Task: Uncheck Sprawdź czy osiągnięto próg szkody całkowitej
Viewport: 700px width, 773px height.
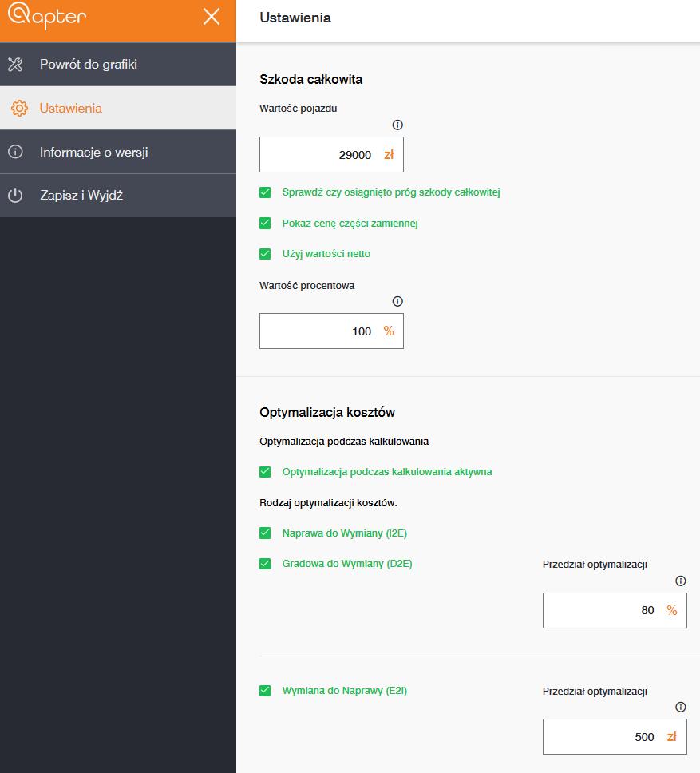Action: (265, 192)
